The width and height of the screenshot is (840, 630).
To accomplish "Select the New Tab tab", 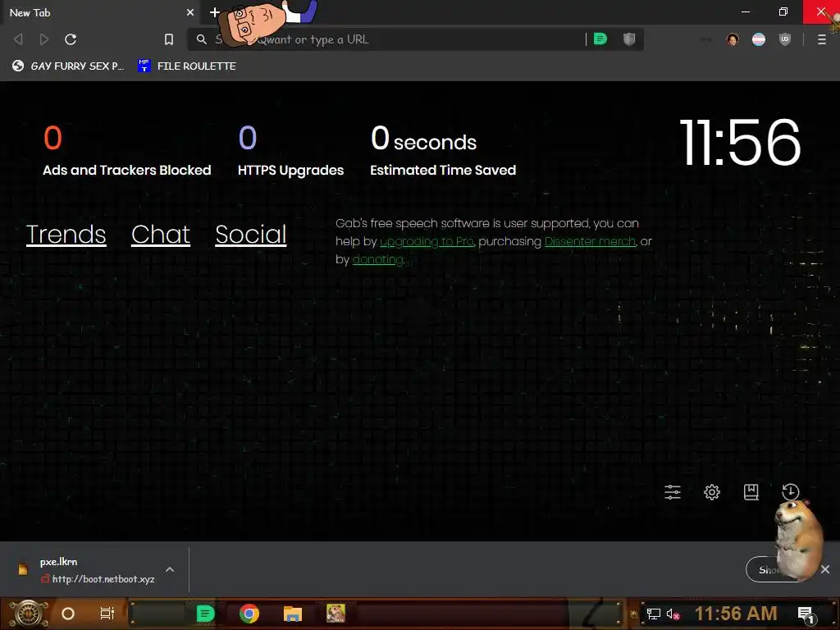I will tap(100, 12).
